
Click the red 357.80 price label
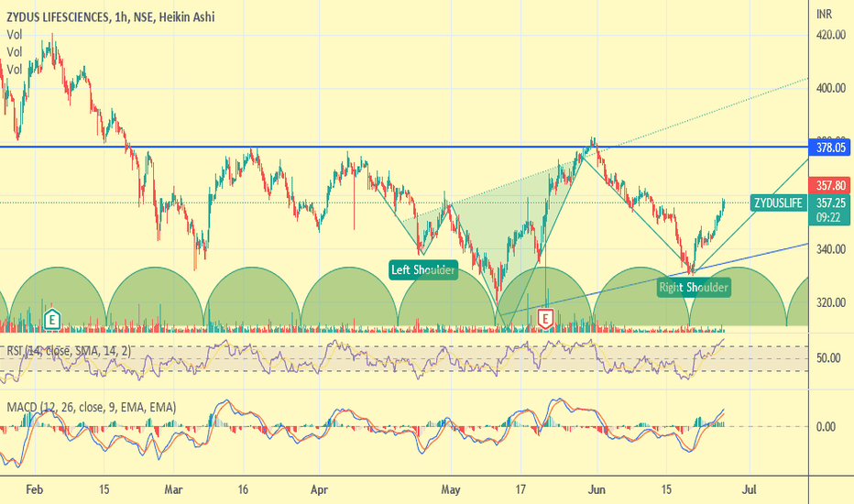pyautogui.click(x=830, y=185)
